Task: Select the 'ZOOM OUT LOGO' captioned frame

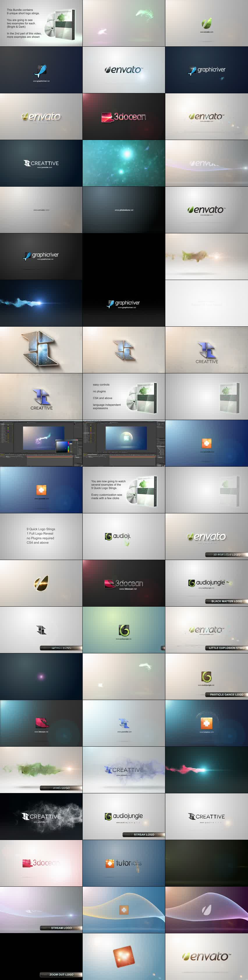Action: 41,956
